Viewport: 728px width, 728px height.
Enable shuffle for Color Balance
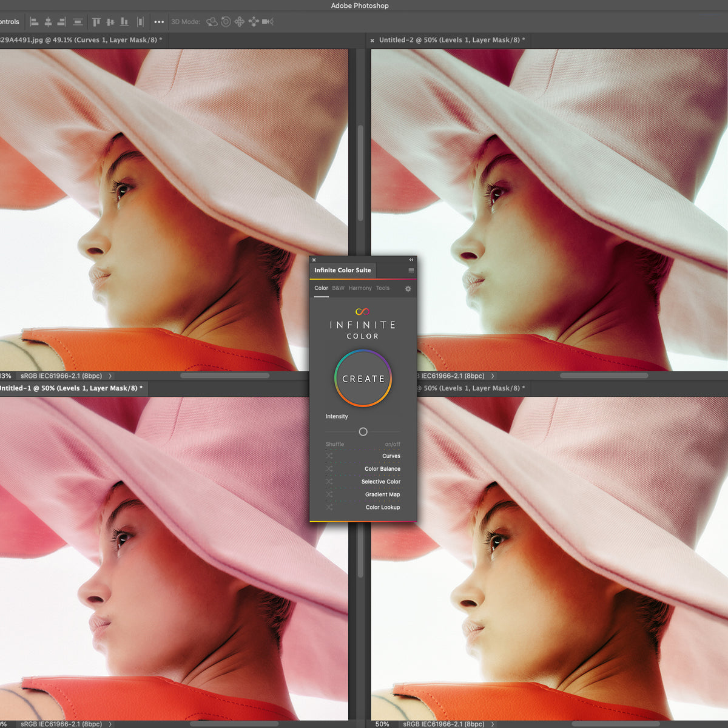pos(329,469)
